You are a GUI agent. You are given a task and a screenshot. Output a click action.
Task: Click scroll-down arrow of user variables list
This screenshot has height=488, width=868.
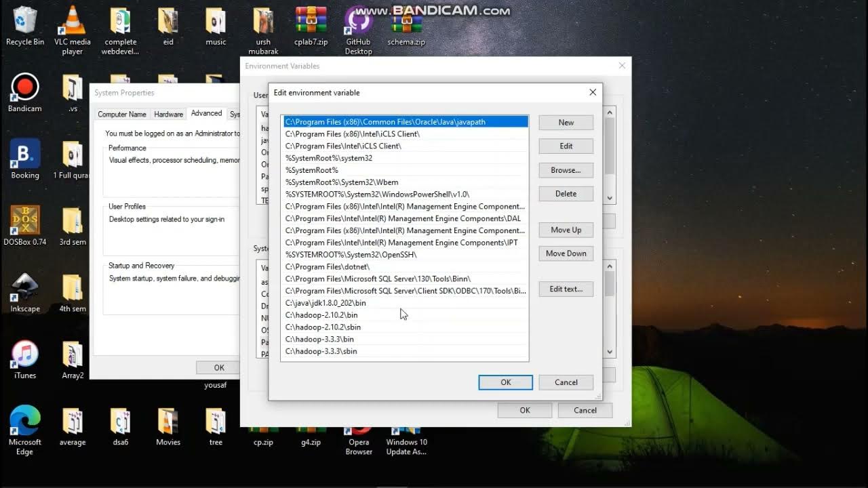tap(610, 198)
